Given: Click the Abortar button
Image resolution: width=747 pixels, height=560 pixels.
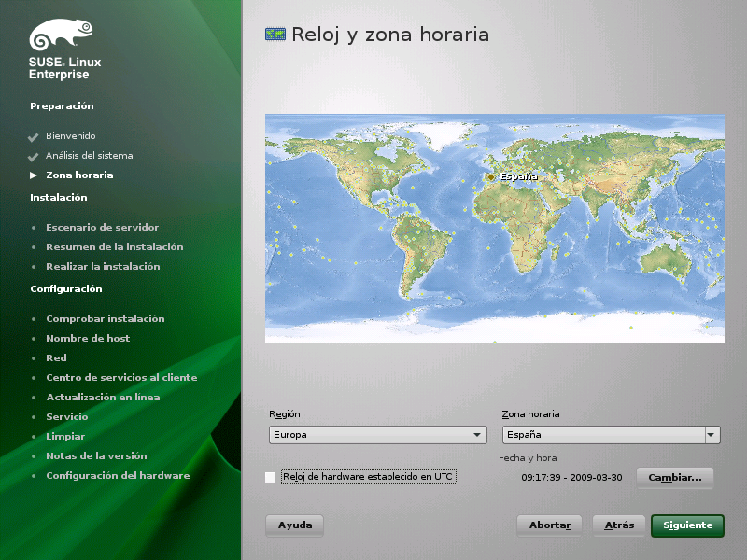Looking at the screenshot, I should (549, 525).
